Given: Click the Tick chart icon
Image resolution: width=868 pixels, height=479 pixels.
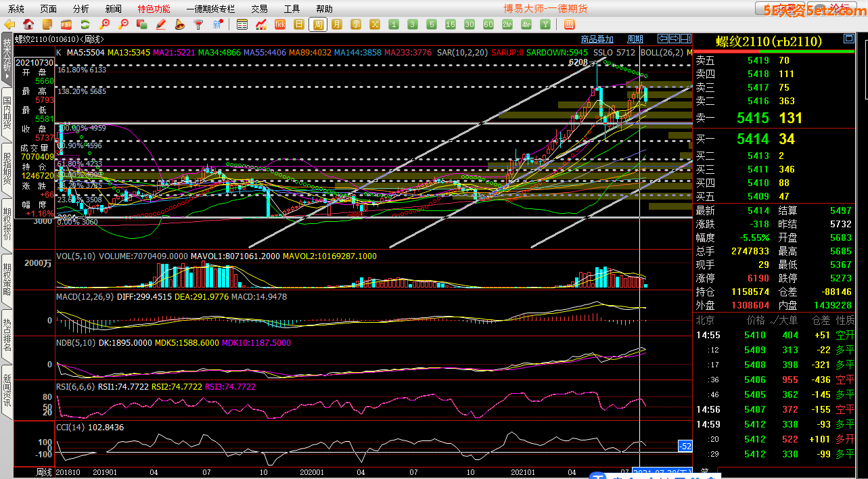Looking at the screenshot, I should pos(280,24).
